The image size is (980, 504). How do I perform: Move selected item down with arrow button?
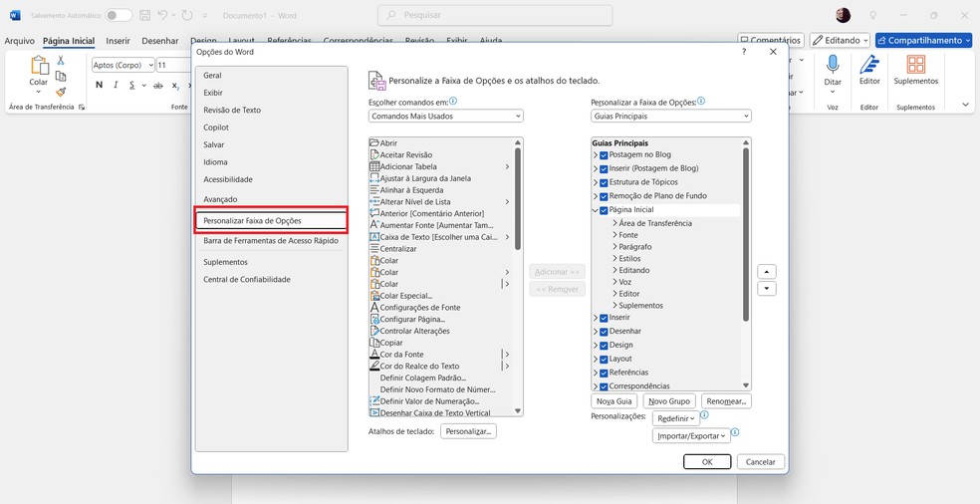(767, 289)
